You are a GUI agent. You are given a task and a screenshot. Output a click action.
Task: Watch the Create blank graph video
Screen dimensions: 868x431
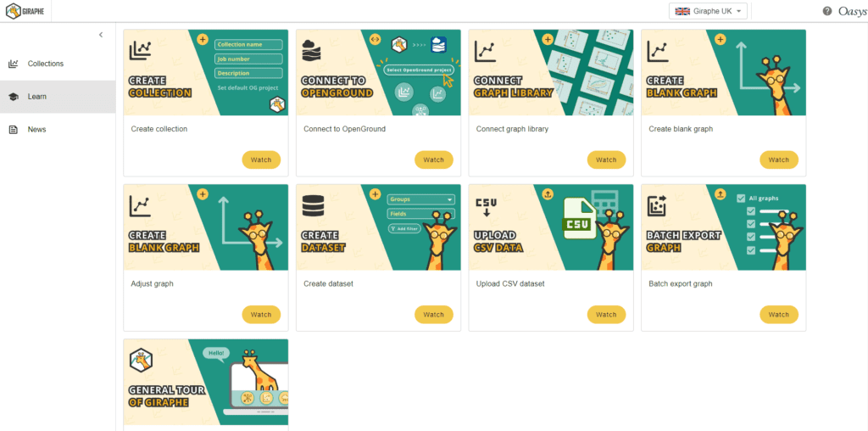point(779,160)
